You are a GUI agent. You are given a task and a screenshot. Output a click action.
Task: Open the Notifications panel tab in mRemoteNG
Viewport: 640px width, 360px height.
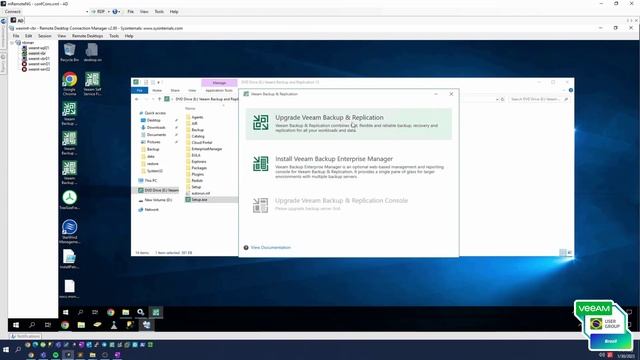tap(25, 336)
